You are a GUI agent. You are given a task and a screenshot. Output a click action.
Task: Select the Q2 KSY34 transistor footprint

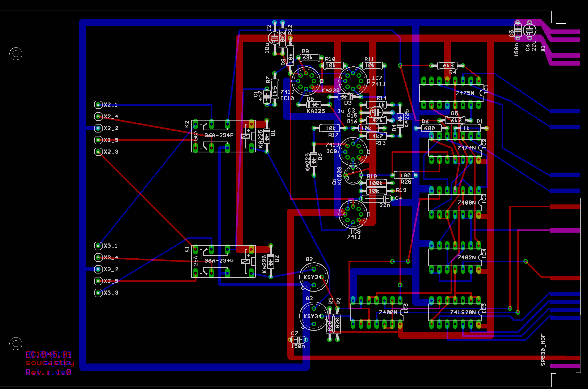314,277
